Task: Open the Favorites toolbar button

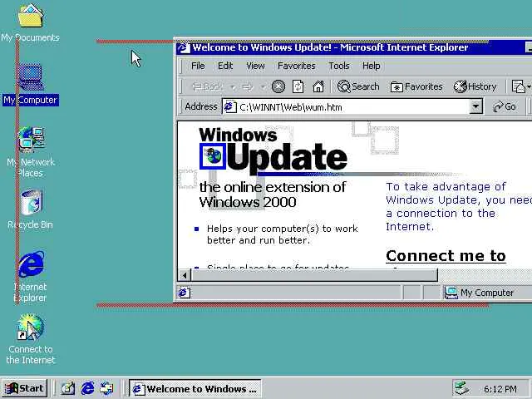Action: click(x=416, y=86)
